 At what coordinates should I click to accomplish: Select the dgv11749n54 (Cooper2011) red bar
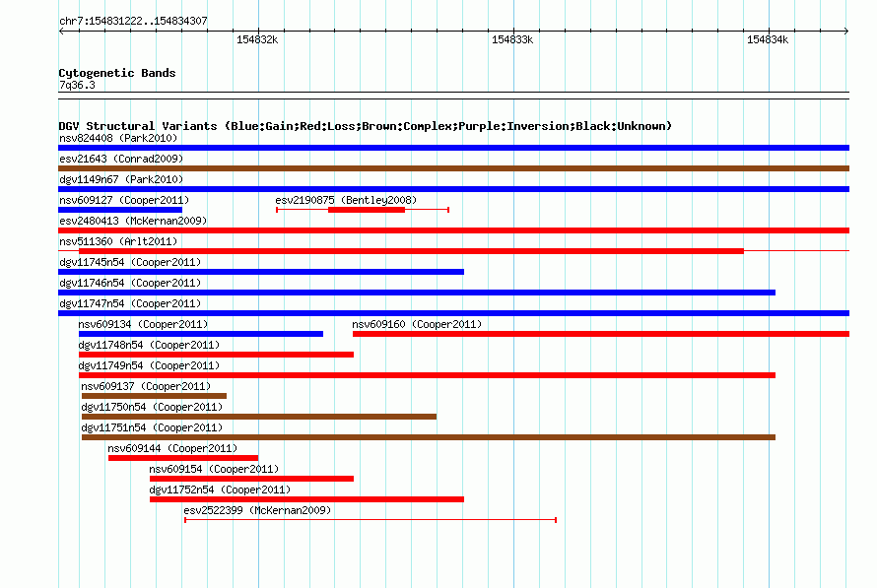pos(428,375)
